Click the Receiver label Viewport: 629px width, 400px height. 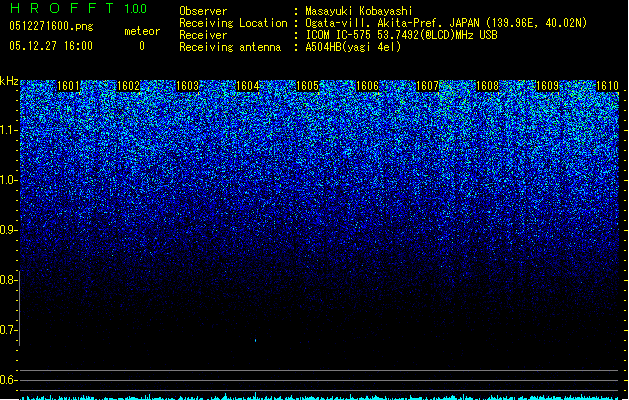pos(203,35)
